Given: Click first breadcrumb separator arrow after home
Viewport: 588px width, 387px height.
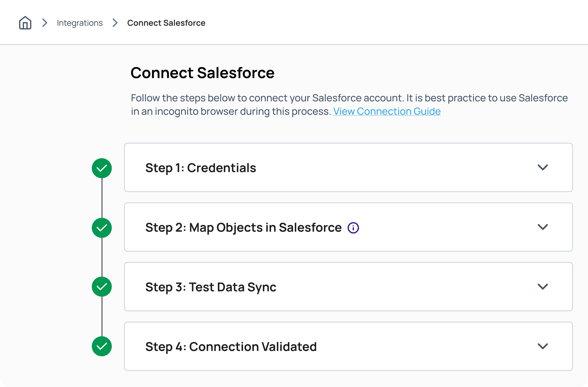Looking at the screenshot, I should click(x=45, y=23).
